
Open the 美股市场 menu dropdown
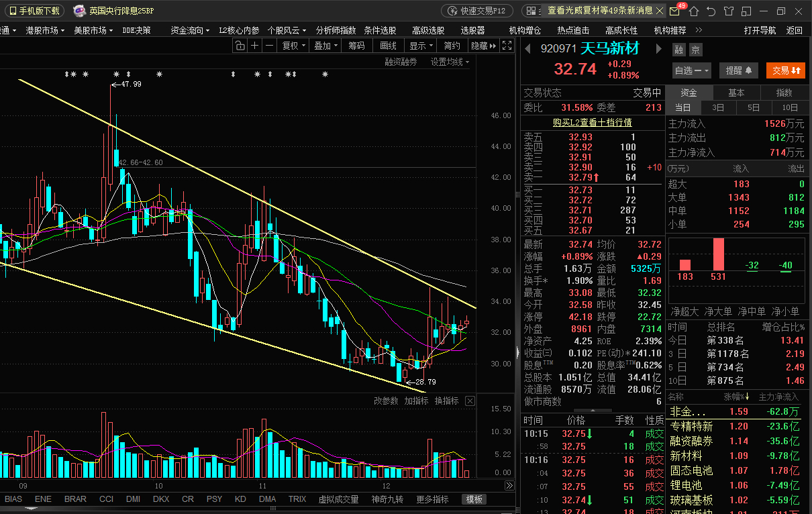94,30
